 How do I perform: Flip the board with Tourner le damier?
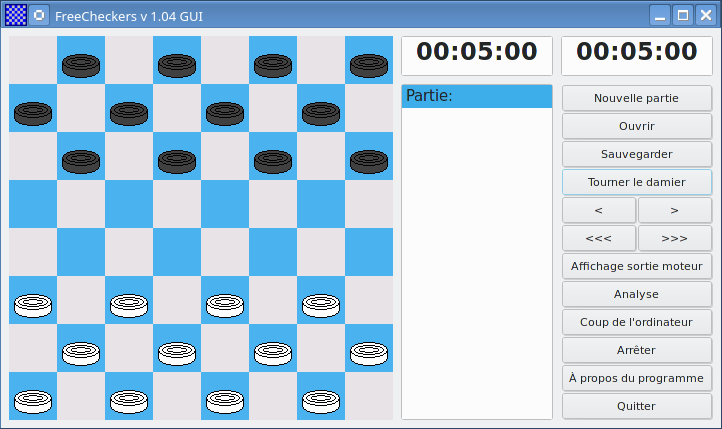[636, 182]
